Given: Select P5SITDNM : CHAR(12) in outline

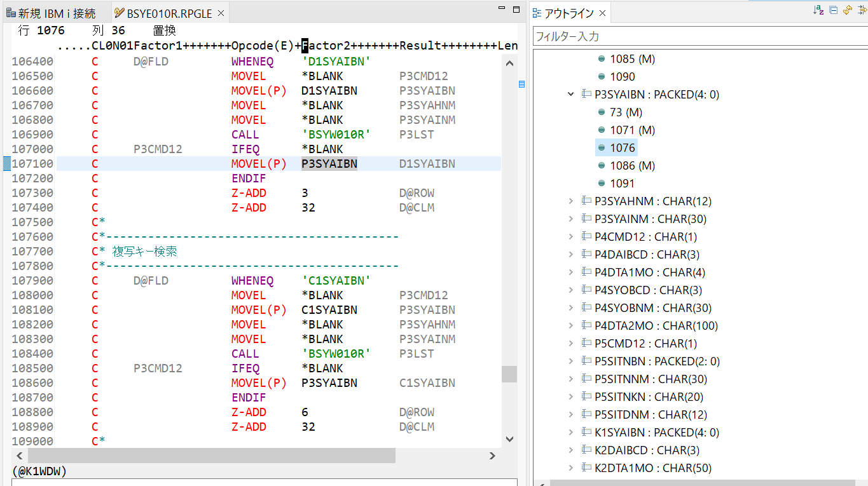Looking at the screenshot, I should tap(651, 414).
